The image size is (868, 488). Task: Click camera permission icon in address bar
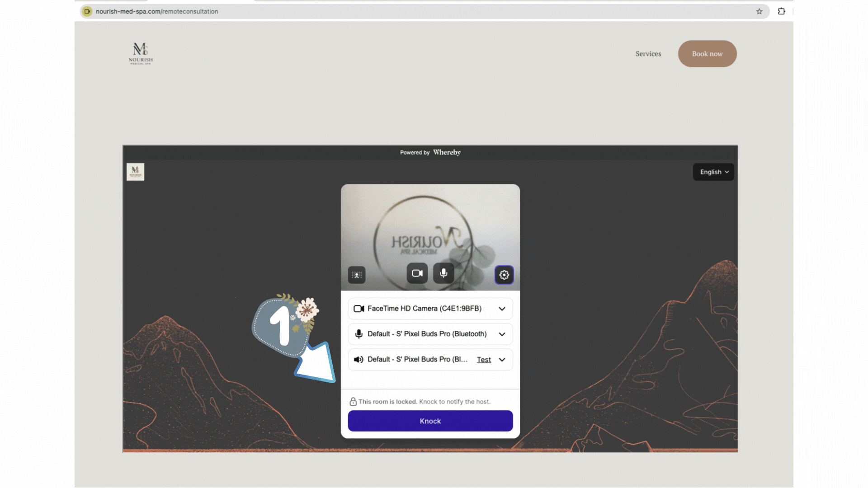pyautogui.click(x=87, y=11)
